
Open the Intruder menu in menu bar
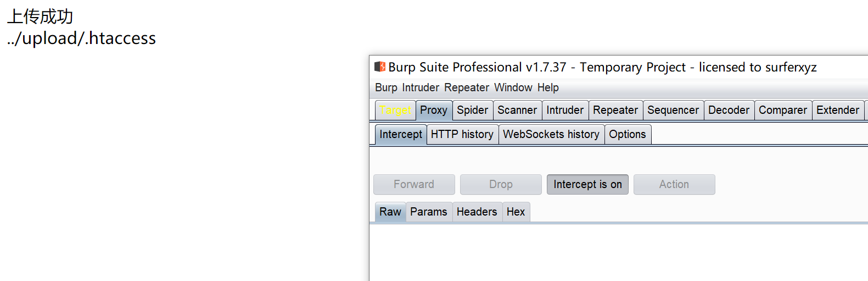coord(421,87)
